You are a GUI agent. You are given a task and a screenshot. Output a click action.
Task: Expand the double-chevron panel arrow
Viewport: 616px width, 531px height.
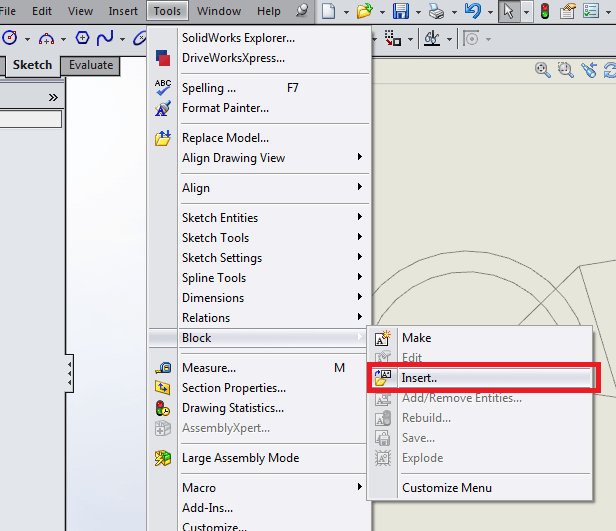click(x=53, y=97)
